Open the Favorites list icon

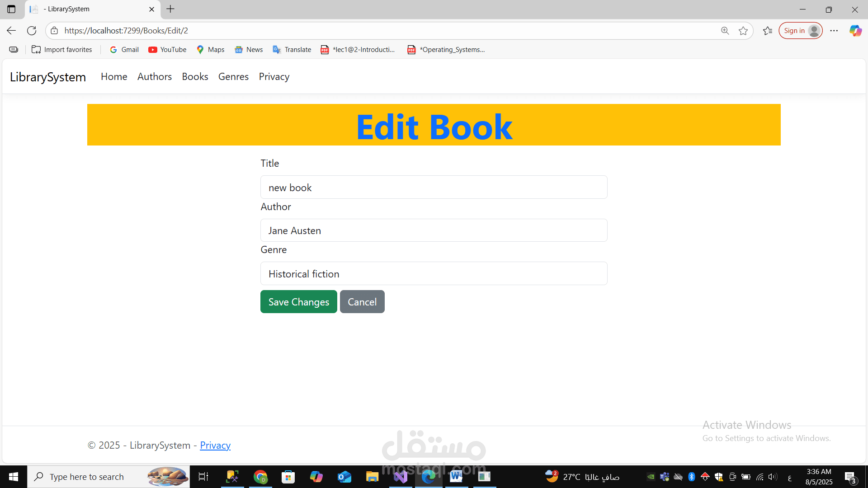(x=767, y=31)
